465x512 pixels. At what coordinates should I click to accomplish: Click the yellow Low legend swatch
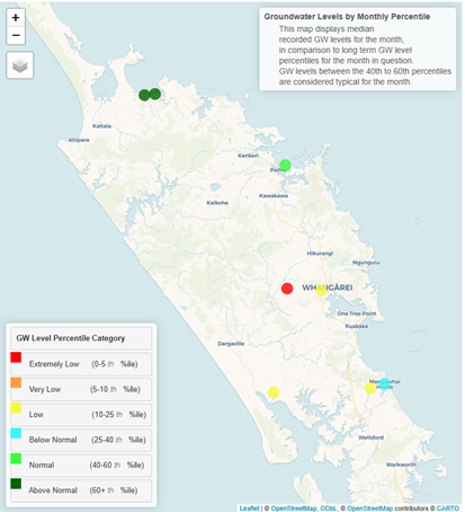pyautogui.click(x=16, y=408)
